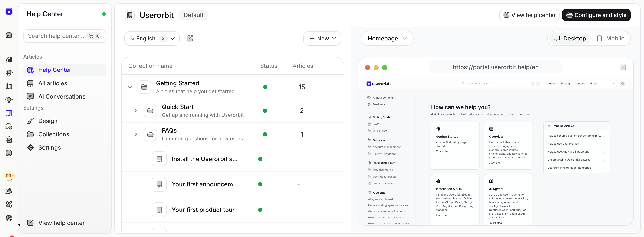Open settings gear icon in left rail
Viewport: 644px width, 237px height.
(x=9, y=218)
